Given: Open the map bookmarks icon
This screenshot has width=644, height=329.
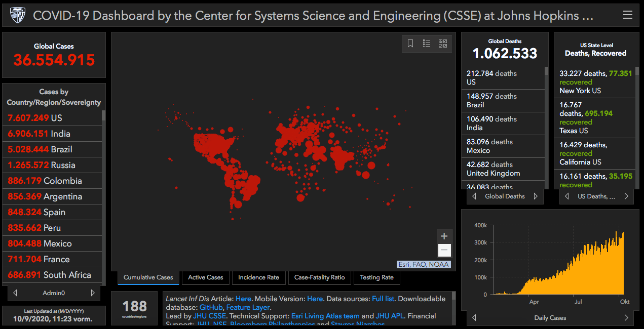Looking at the screenshot, I should coord(410,44).
